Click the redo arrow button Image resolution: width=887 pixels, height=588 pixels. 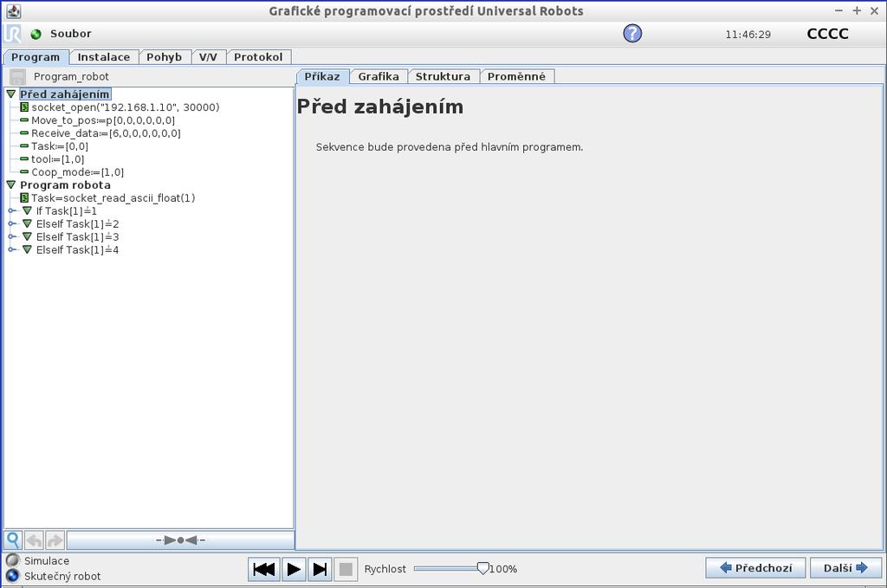pyautogui.click(x=55, y=540)
